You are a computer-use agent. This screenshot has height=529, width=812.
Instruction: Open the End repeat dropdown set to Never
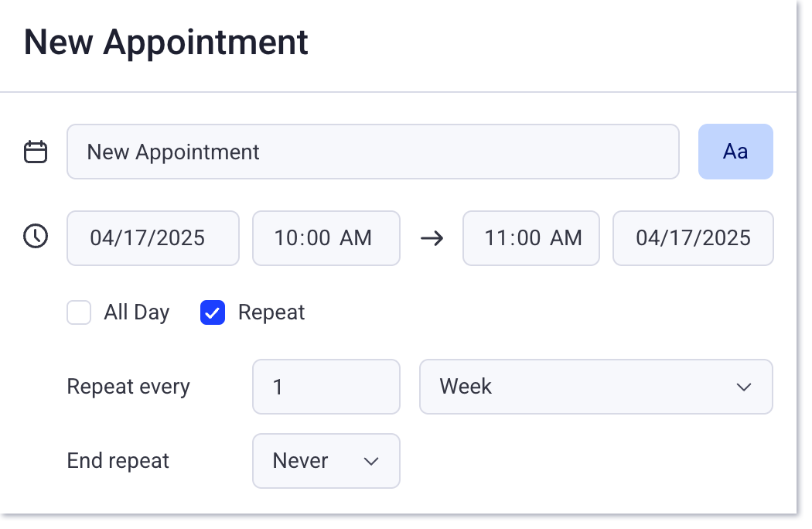coord(326,461)
